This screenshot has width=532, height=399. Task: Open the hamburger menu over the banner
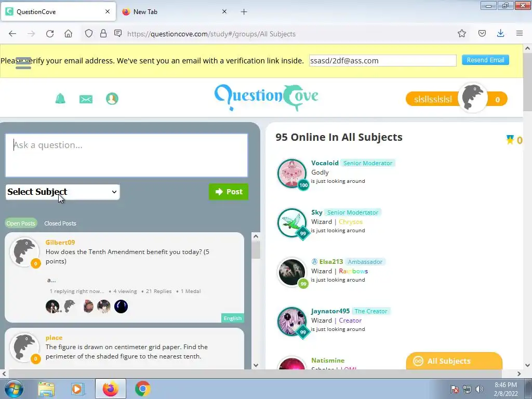(x=23, y=63)
